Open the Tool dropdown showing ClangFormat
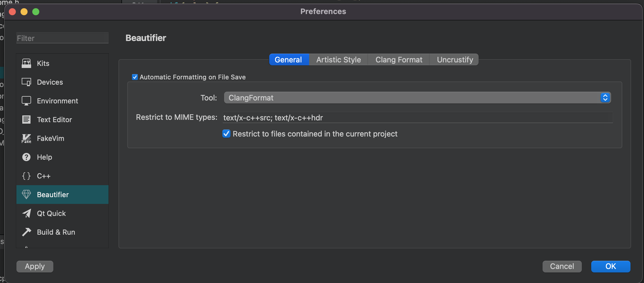644x283 pixels. pos(417,98)
